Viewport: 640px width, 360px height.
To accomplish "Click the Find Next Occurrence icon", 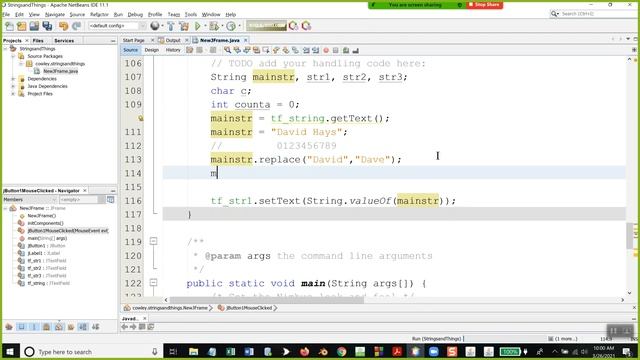I will 247,50.
